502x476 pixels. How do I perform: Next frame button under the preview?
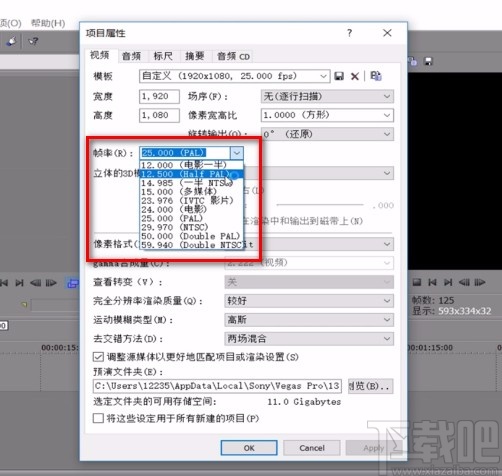[480, 282]
